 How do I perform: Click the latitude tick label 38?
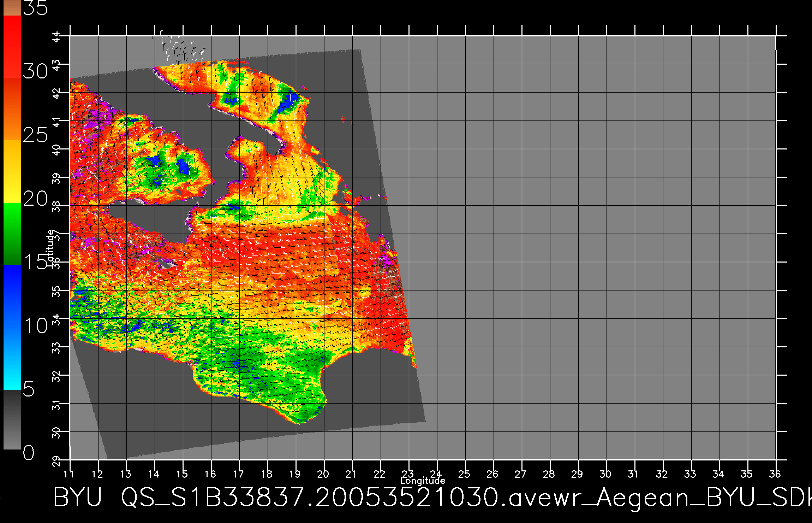coord(56,206)
